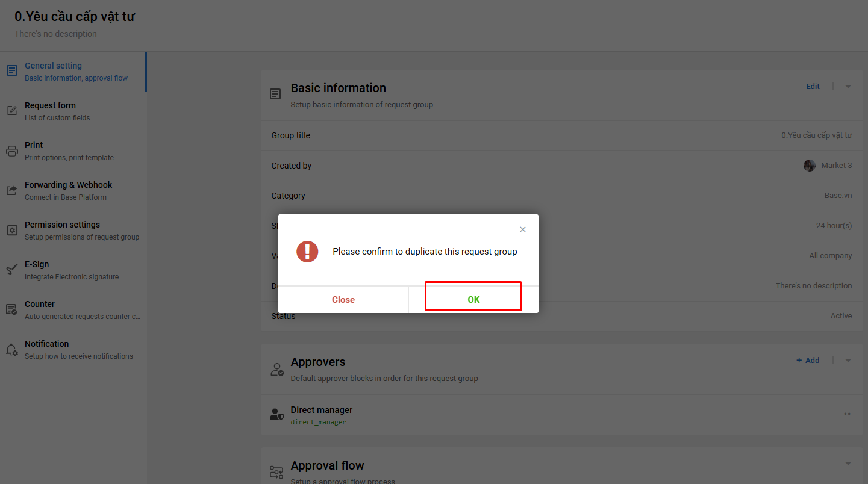Screen dimensions: 868x484
Task: Expand the Basic information dropdown arrow
Action: coord(848,87)
